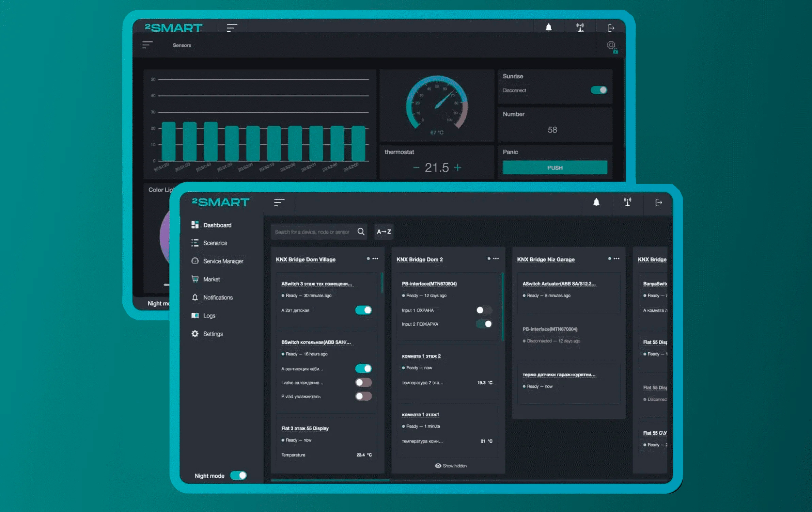Open A→Z sort order selector

click(x=384, y=232)
